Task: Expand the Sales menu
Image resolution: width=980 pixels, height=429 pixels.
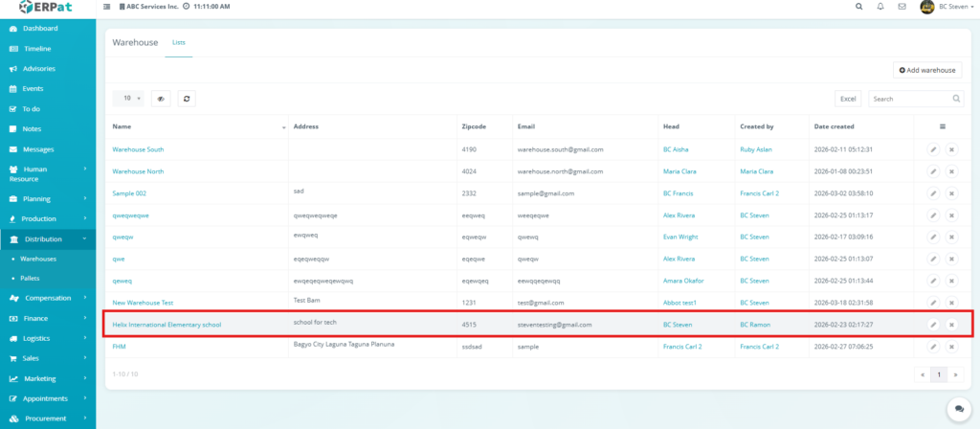Action: (48, 358)
